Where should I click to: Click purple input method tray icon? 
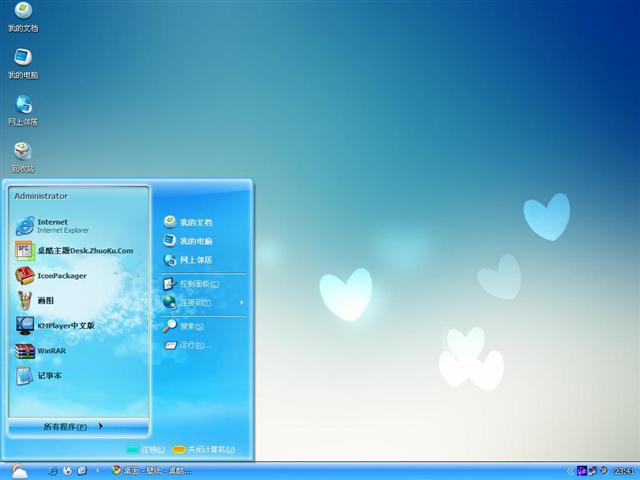tap(582, 471)
